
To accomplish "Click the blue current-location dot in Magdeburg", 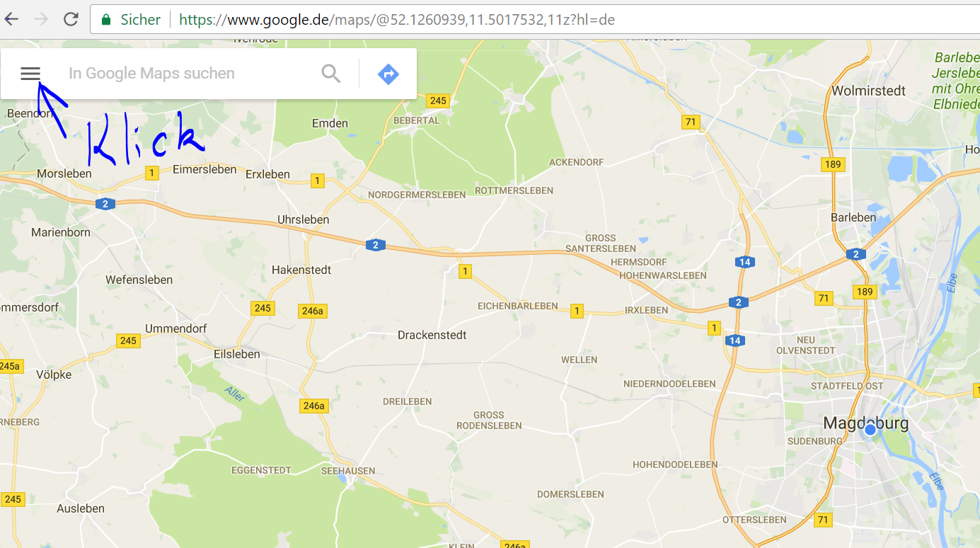I will (x=870, y=430).
